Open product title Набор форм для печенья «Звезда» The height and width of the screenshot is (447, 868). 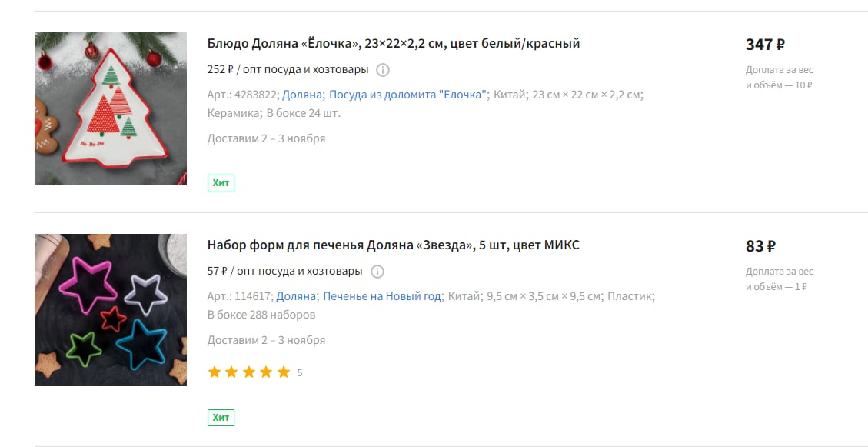[394, 245]
